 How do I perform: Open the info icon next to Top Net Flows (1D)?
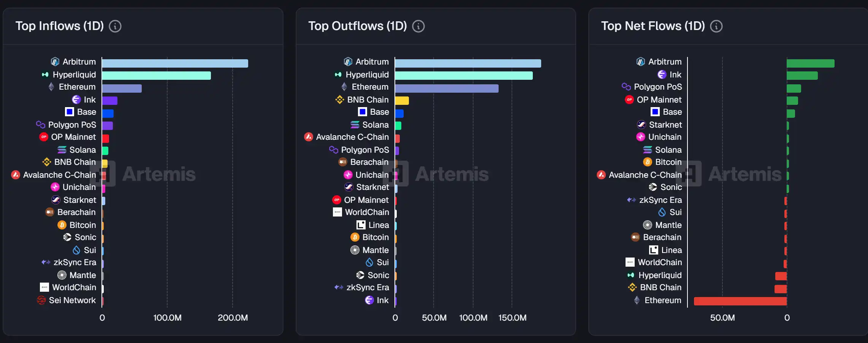pos(716,26)
